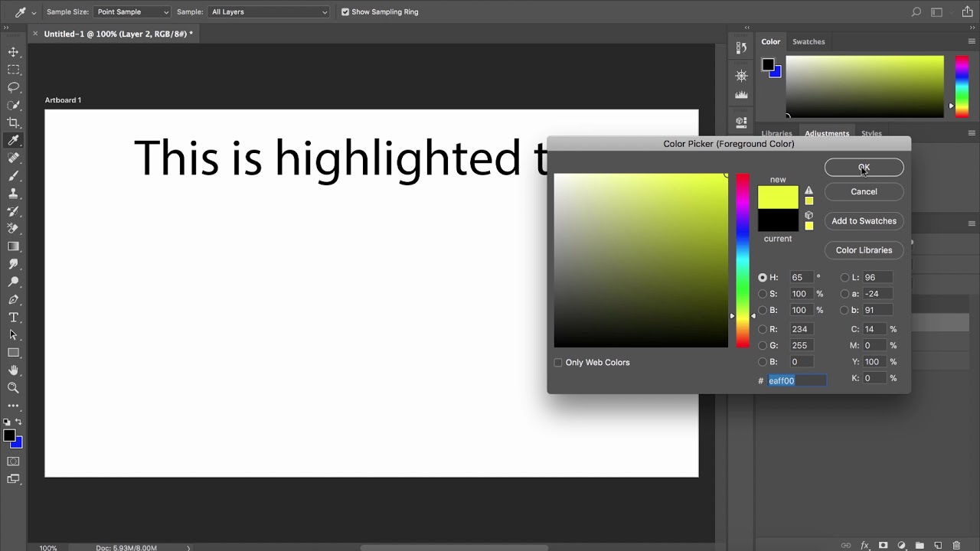
Task: Select the HSB B brightness radio button
Action: pyautogui.click(x=763, y=311)
